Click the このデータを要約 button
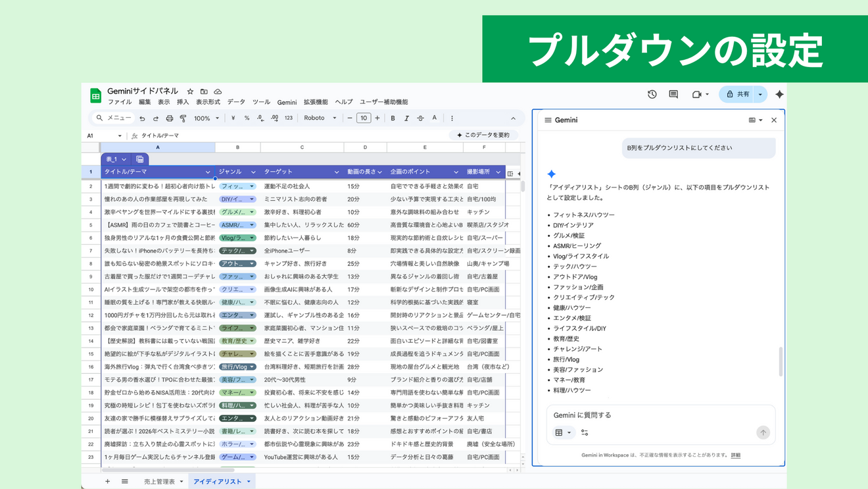Viewport: 868px width, 489px height. (484, 136)
